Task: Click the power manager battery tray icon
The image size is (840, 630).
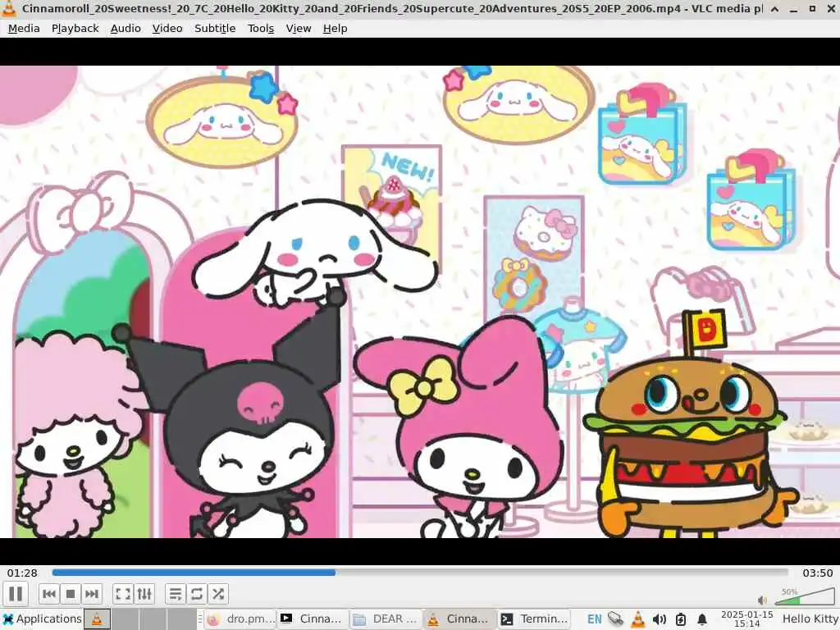Action: point(680,619)
